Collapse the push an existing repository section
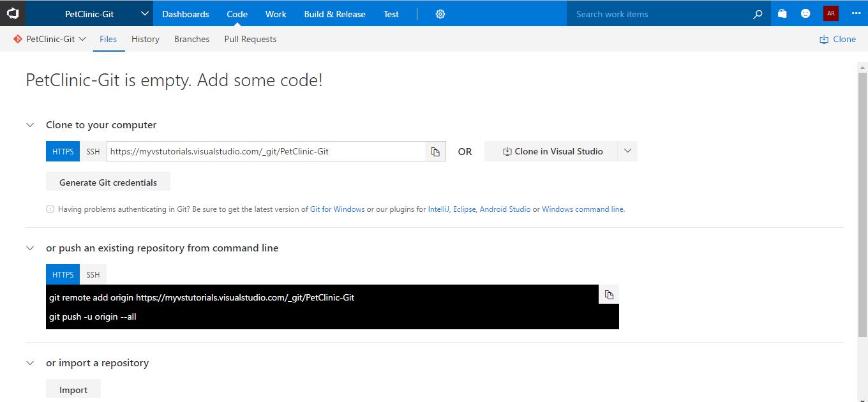This screenshot has width=868, height=402. [30, 248]
